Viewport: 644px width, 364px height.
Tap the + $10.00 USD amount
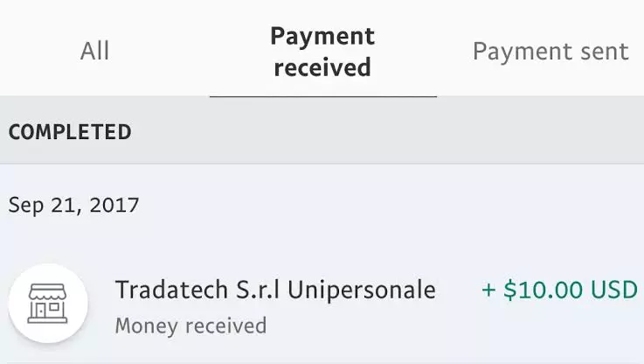click(x=560, y=290)
